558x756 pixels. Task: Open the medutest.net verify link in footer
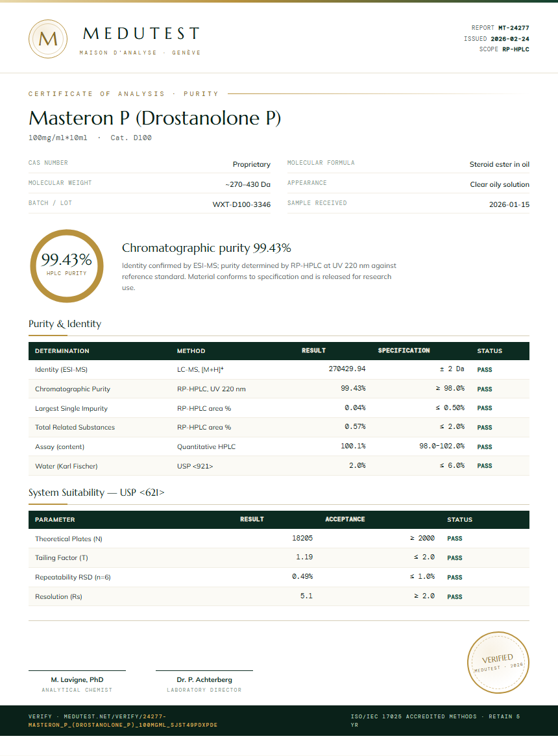(x=123, y=721)
